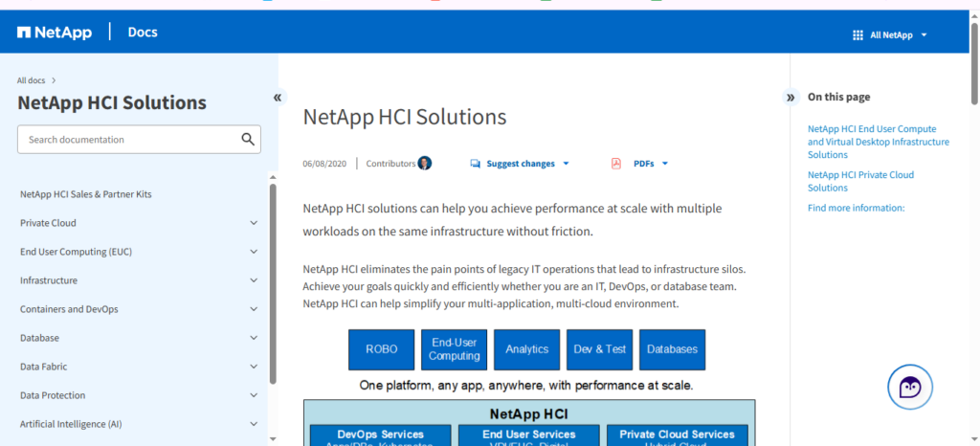The height and width of the screenshot is (446, 980).
Task: Click the ROBO box in diagram
Action: click(381, 349)
